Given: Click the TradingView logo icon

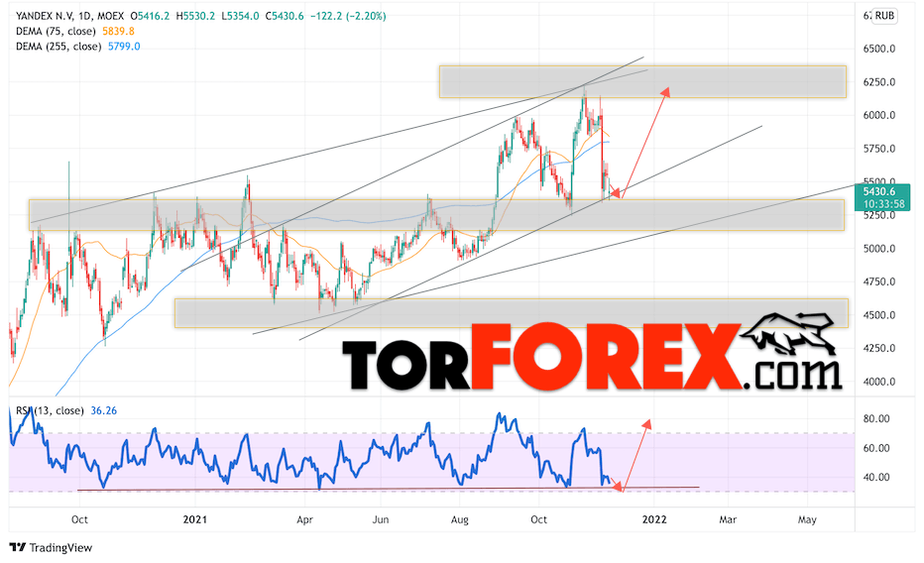Looking at the screenshot, I should pyautogui.click(x=18, y=547).
